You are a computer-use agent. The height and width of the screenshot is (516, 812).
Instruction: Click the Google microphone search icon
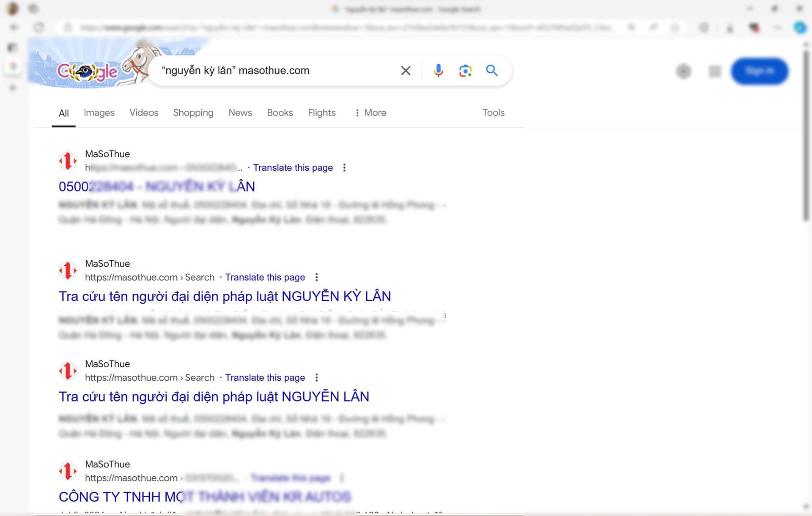pyautogui.click(x=438, y=71)
